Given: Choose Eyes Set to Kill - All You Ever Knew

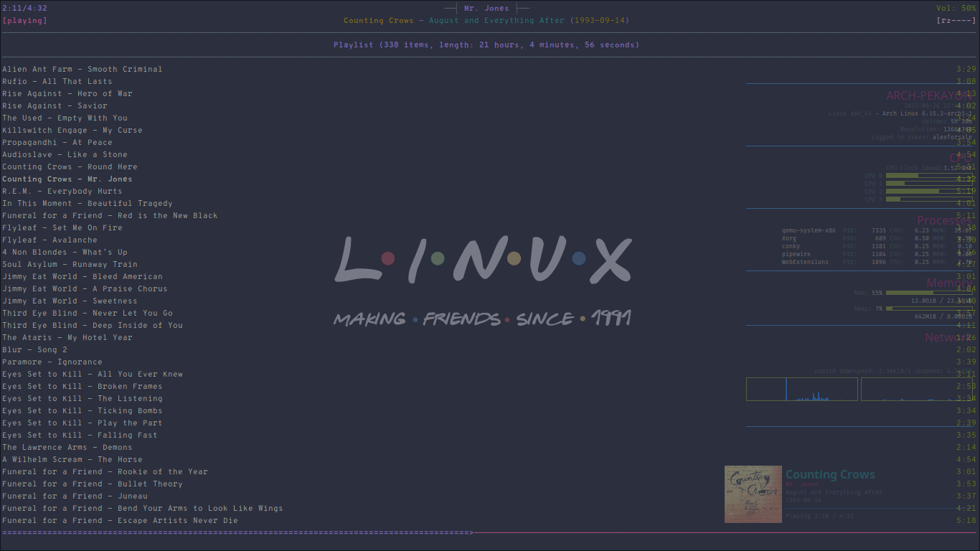Looking at the screenshot, I should 93,375.
